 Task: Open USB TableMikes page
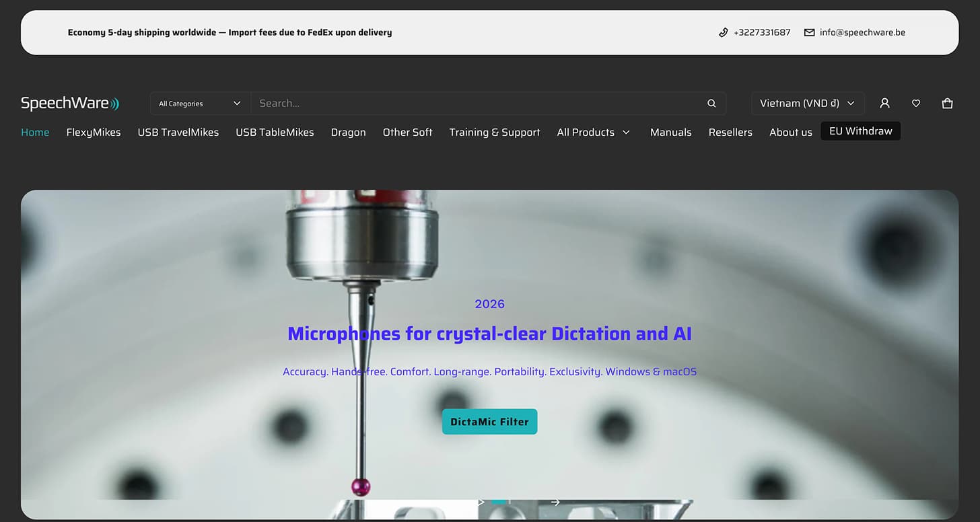[275, 133]
